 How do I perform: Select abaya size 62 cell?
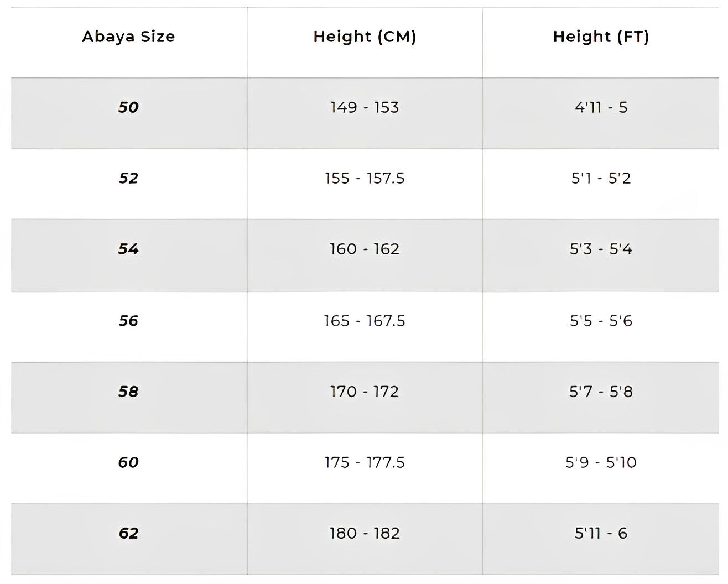(128, 533)
